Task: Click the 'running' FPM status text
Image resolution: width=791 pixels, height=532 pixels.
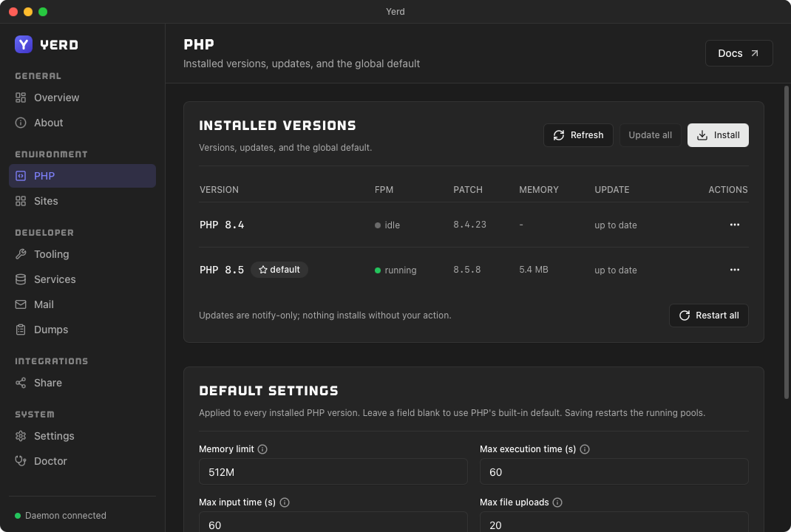Action: [x=401, y=270]
